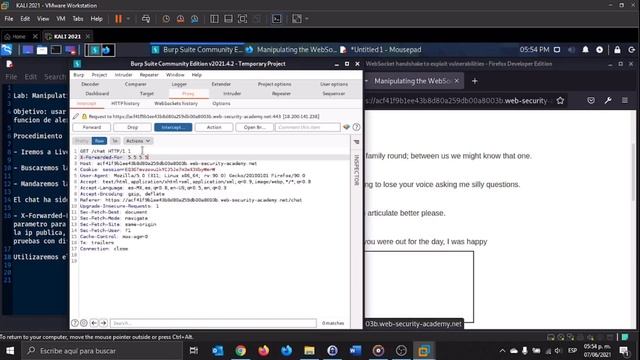
Task: Open Burp proxy help question mark icon
Action: tap(356, 127)
